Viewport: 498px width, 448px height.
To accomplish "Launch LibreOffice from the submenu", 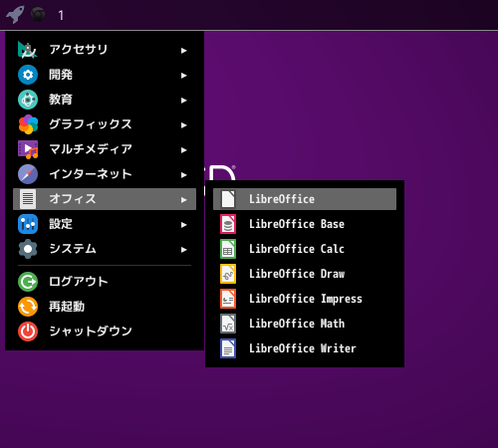I will coord(305,199).
